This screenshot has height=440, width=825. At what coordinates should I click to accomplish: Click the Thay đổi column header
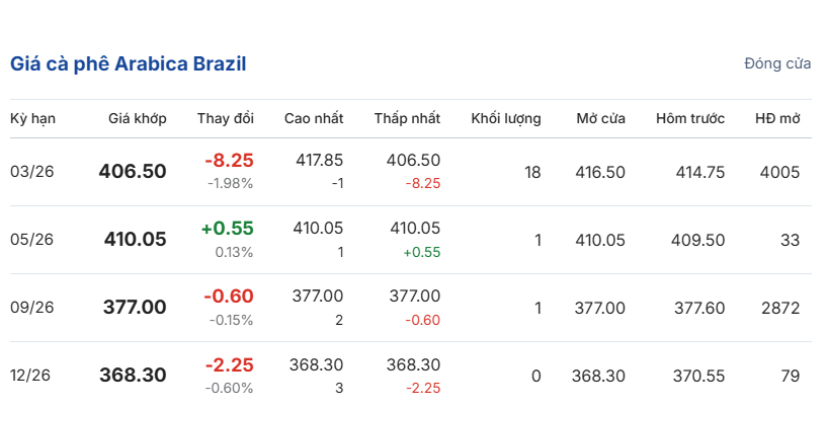(225, 118)
